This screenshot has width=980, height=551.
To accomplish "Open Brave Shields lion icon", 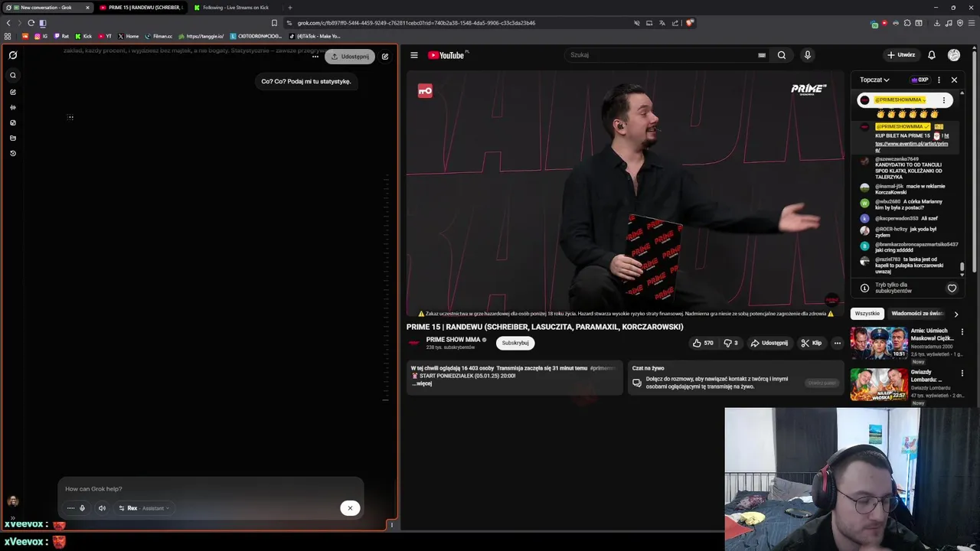I will pos(690,23).
